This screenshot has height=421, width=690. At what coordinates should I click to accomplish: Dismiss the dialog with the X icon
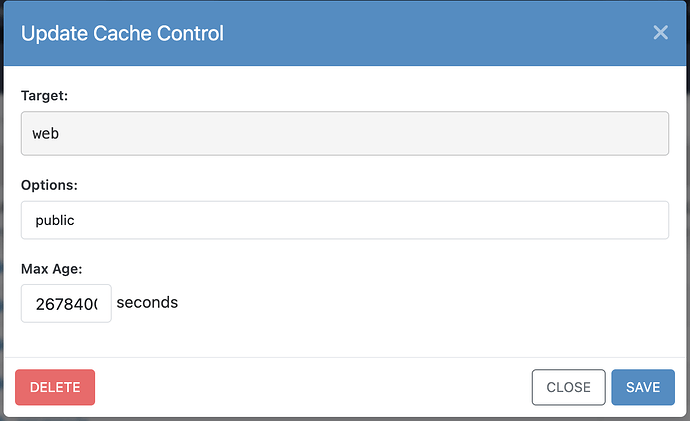tap(660, 33)
